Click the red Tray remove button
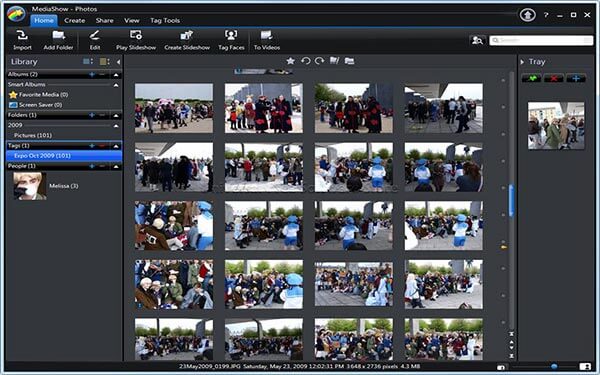Image resolution: width=600 pixels, height=375 pixels. click(553, 78)
